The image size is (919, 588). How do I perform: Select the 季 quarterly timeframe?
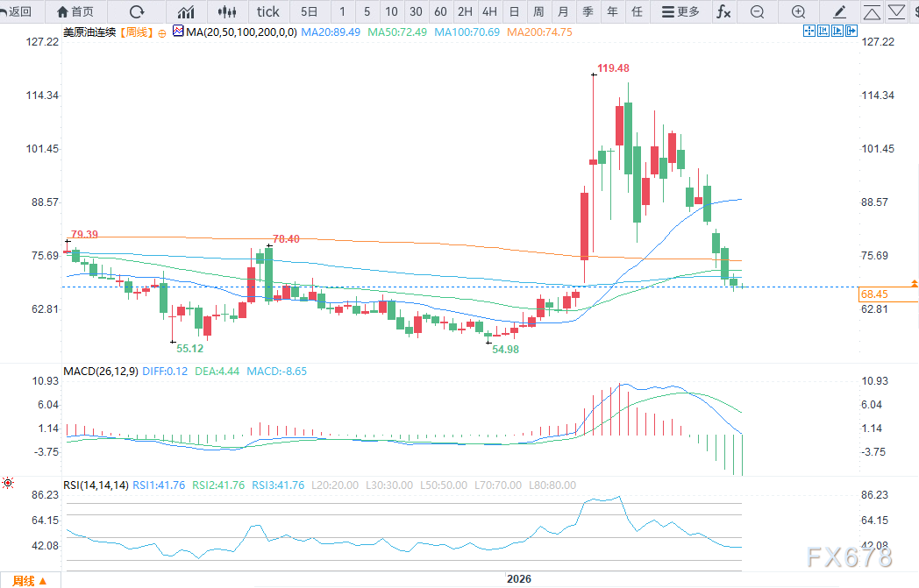tap(588, 11)
